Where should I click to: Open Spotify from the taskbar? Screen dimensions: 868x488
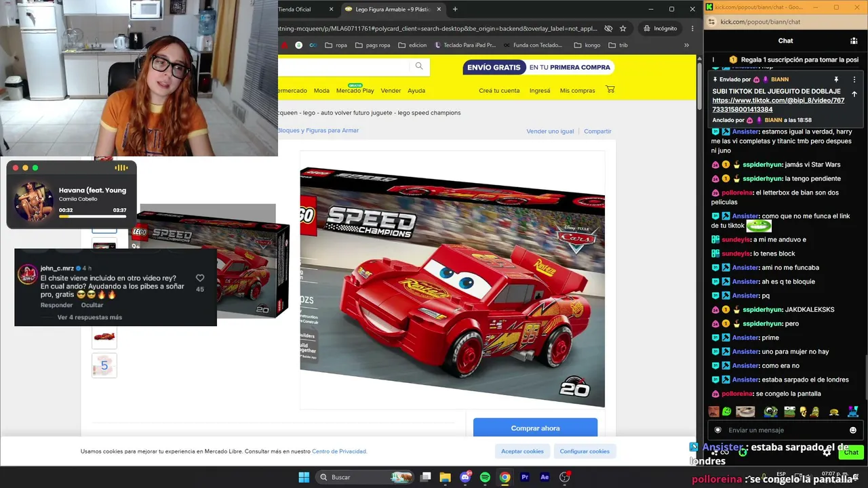coord(485,477)
